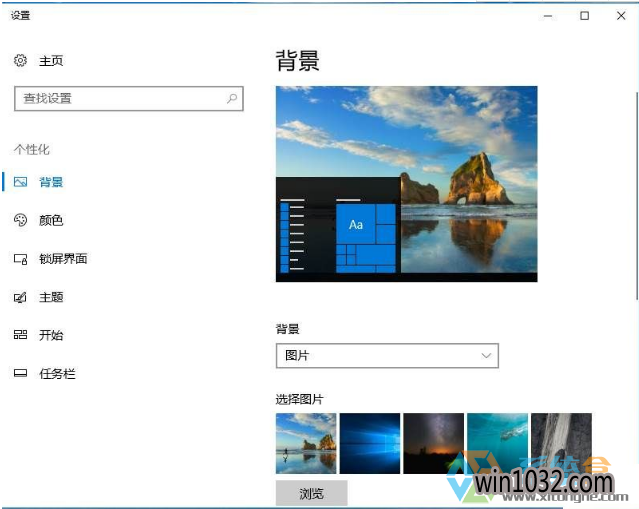Select the 任务栏 taskbar icon
The width and height of the screenshot is (639, 509).
(20, 374)
